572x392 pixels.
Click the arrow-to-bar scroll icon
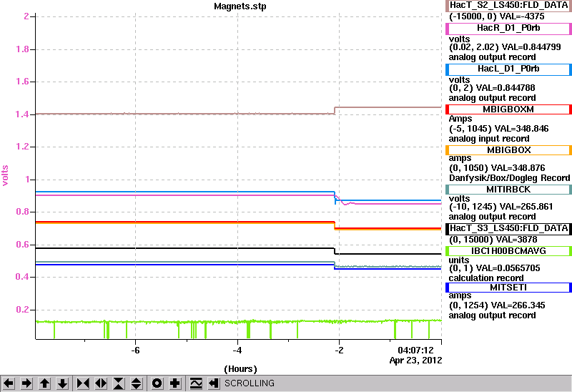(213, 383)
